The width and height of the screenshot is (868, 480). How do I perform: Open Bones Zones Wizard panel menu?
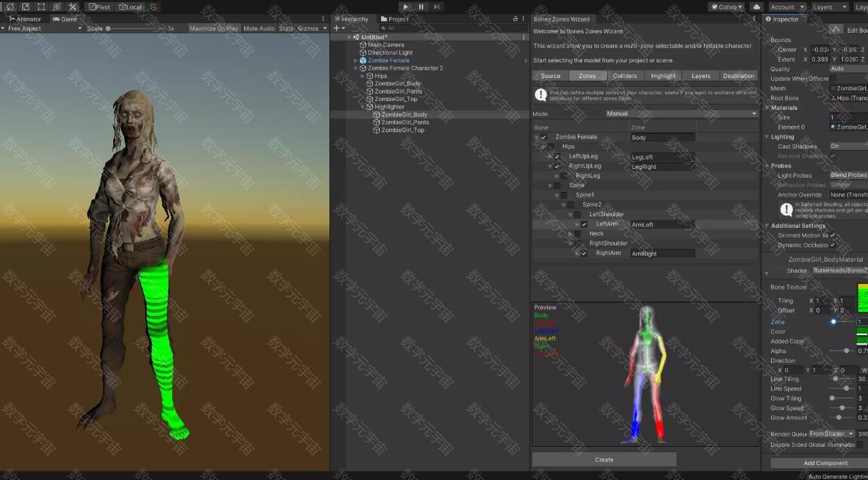[x=755, y=19]
